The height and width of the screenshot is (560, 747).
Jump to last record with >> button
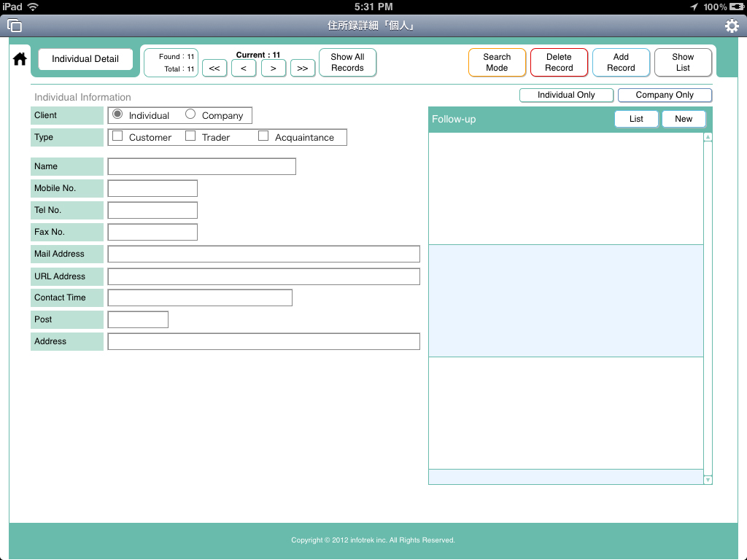tap(303, 69)
